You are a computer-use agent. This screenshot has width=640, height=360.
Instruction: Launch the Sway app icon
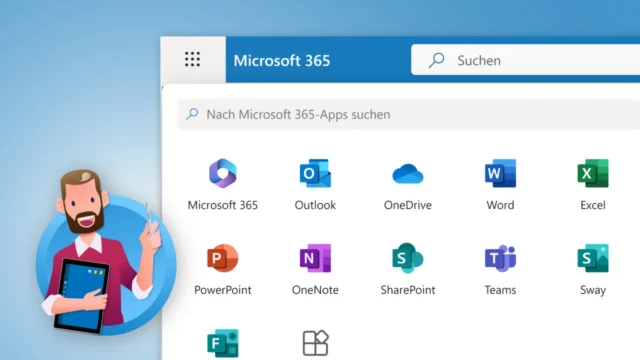point(593,258)
